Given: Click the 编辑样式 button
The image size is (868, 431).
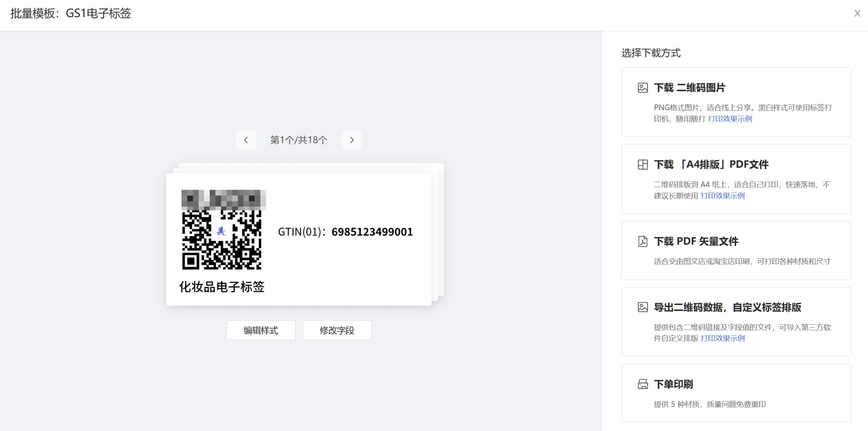Looking at the screenshot, I should [261, 330].
